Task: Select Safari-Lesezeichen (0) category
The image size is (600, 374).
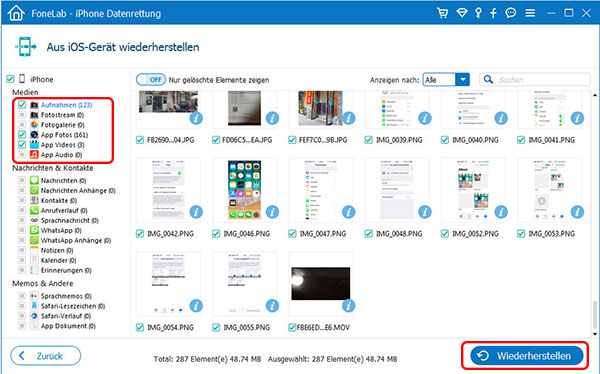Action: [x=73, y=306]
